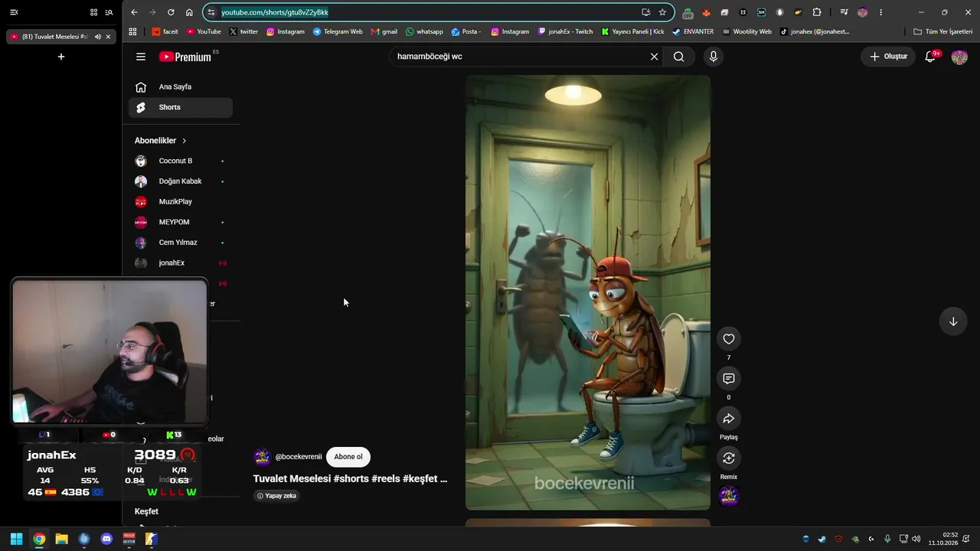Open Coconut B subscription channel
This screenshot has height=551, width=980.
point(181,161)
